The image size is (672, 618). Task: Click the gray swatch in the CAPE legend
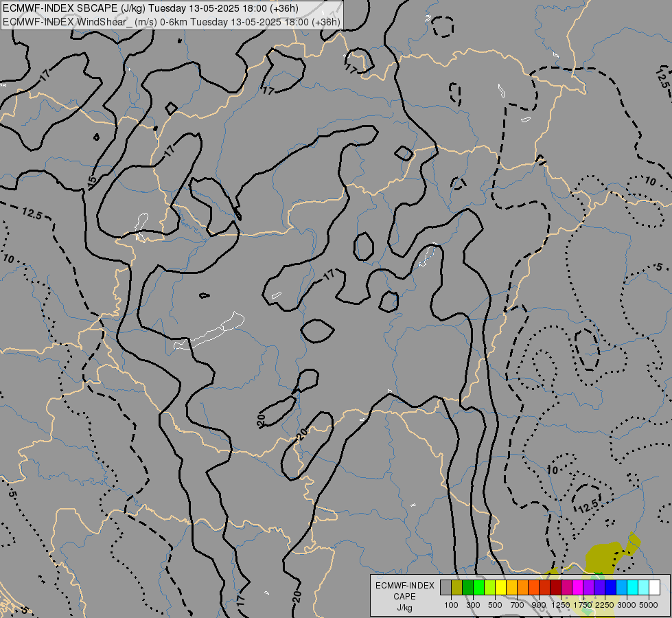point(445,587)
